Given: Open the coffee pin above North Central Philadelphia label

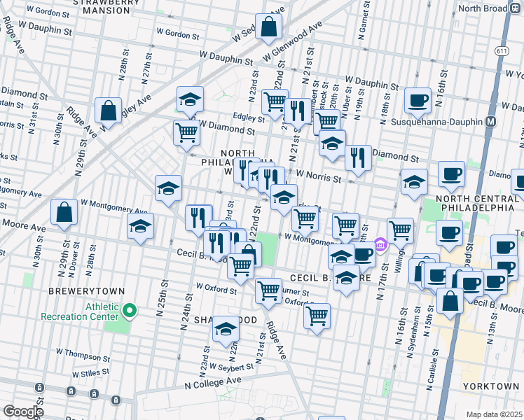Looking at the screenshot, I should 451,176.
